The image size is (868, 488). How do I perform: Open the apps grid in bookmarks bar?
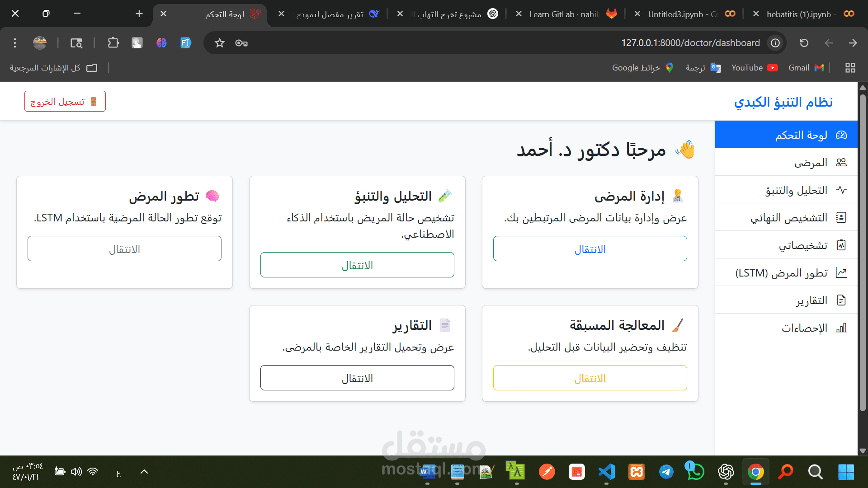tap(850, 68)
